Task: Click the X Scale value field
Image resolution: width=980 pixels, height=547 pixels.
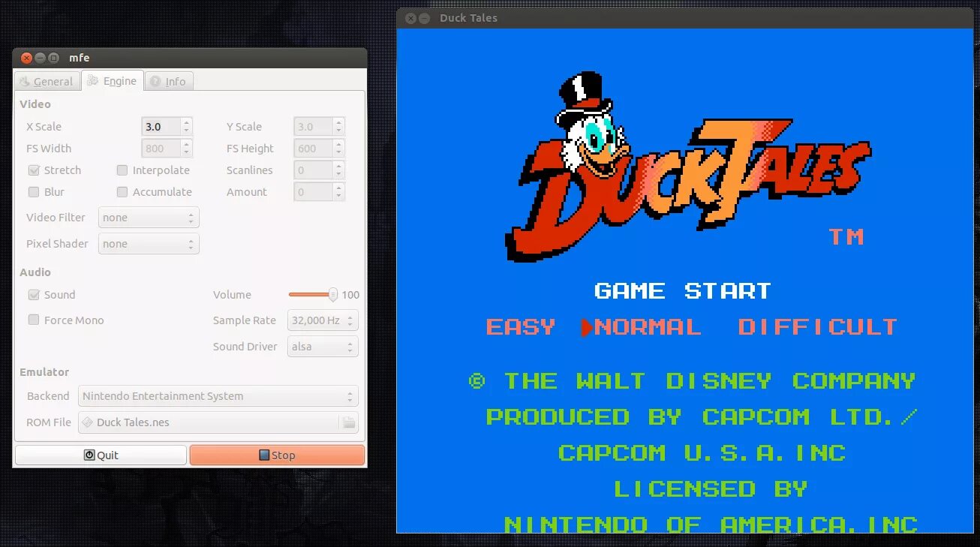Action: coord(161,127)
